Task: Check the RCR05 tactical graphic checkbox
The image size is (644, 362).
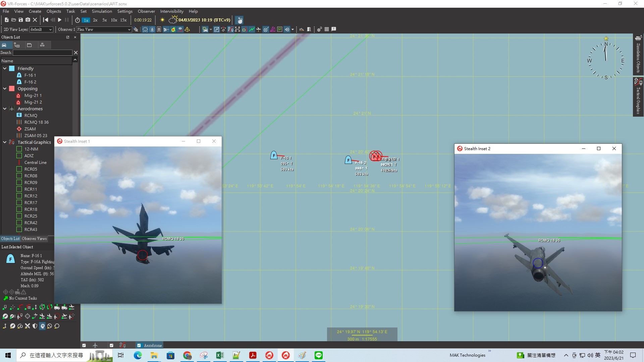Action: coord(19,169)
